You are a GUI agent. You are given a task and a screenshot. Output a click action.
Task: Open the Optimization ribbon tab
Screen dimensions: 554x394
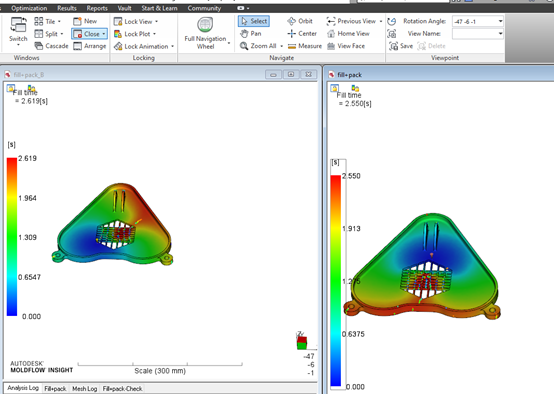29,8
